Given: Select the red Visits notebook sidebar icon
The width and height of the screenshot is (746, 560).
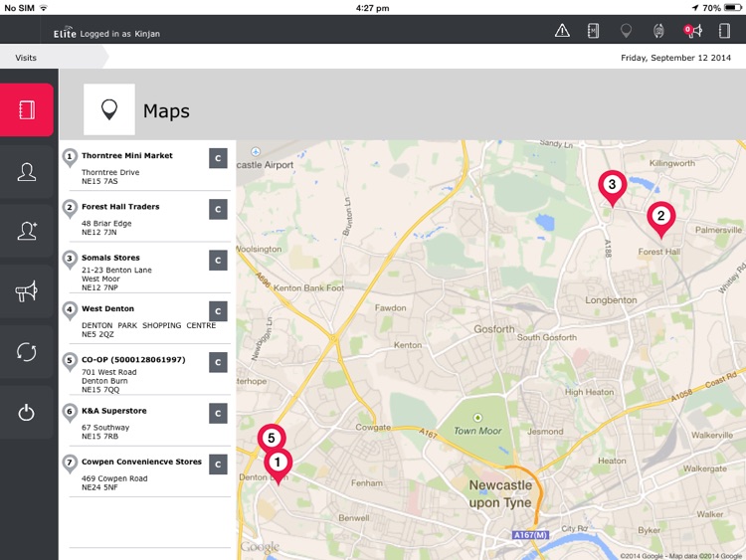Looking at the screenshot, I should (27, 109).
